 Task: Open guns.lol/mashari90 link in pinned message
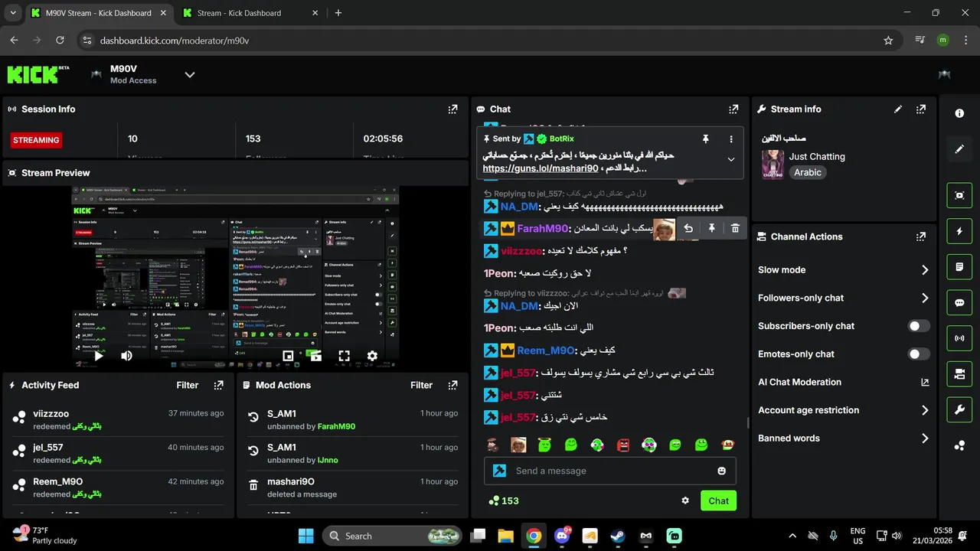click(x=540, y=168)
